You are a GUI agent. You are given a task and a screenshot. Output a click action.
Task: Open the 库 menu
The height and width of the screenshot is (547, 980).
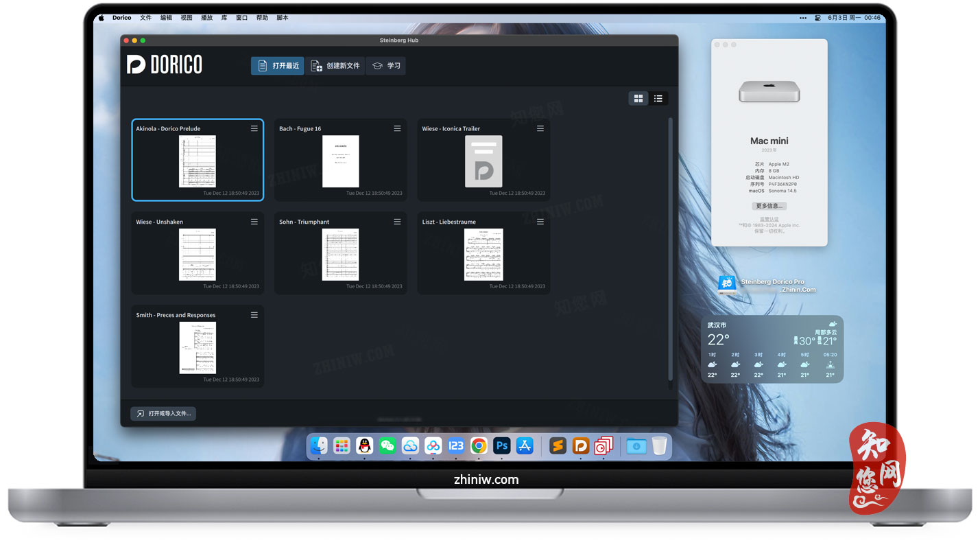(224, 18)
